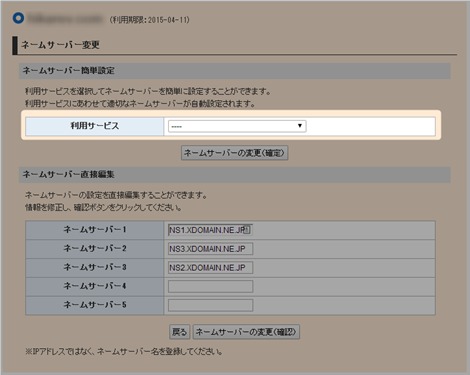Click ネームサーバーの変更(確定) button
470x375 pixels.
pos(235,153)
